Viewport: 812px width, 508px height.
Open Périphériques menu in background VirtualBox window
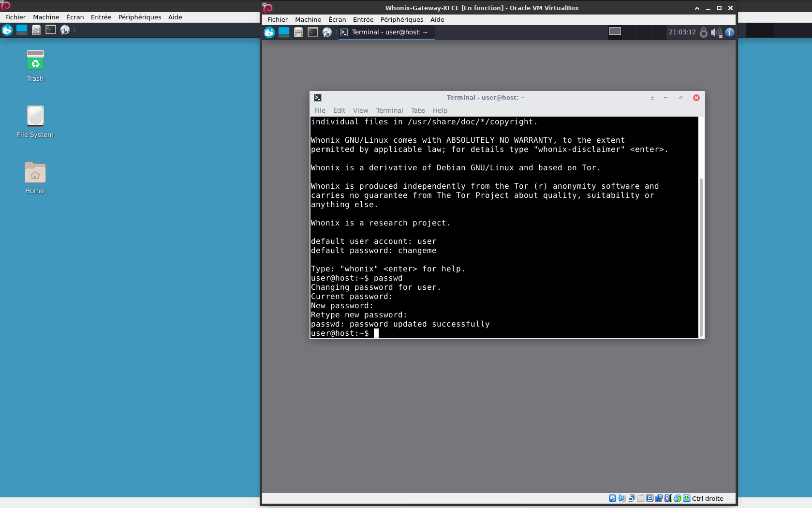(x=140, y=17)
